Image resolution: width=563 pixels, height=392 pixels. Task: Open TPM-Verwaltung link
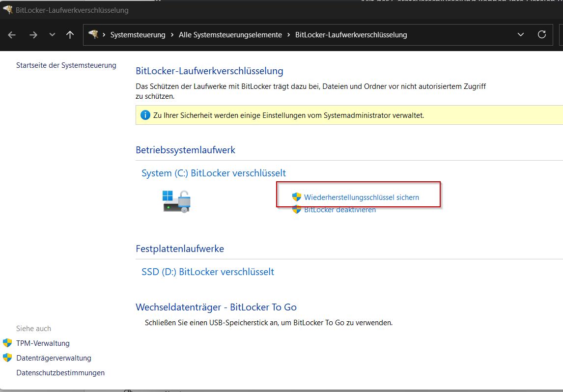pyautogui.click(x=43, y=343)
